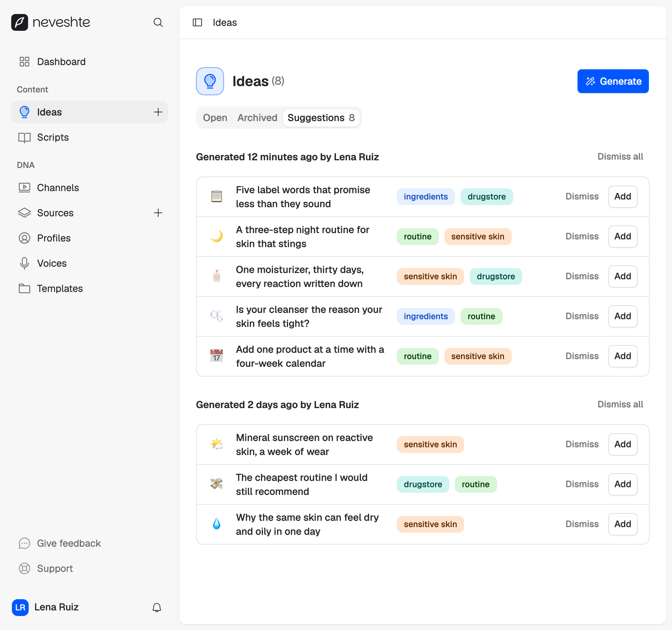This screenshot has height=630, width=672.
Task: Click the Generate button
Action: [x=613, y=81]
